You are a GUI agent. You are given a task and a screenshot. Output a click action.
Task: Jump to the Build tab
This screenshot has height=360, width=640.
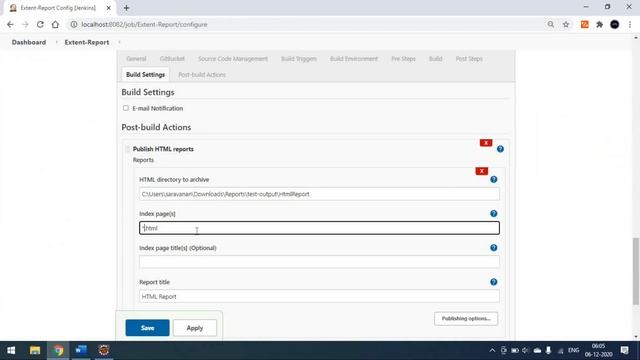point(435,59)
